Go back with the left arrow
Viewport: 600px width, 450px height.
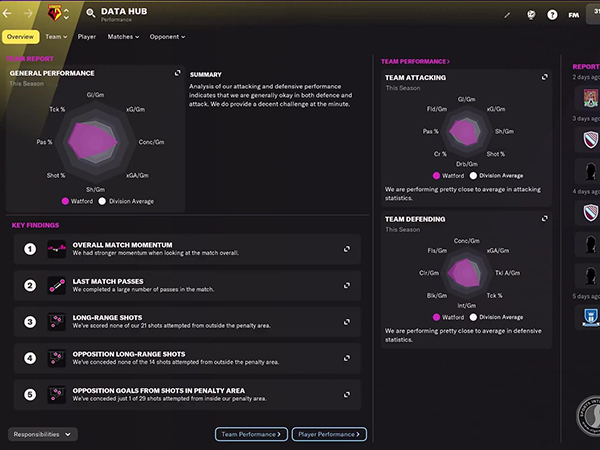click(7, 14)
